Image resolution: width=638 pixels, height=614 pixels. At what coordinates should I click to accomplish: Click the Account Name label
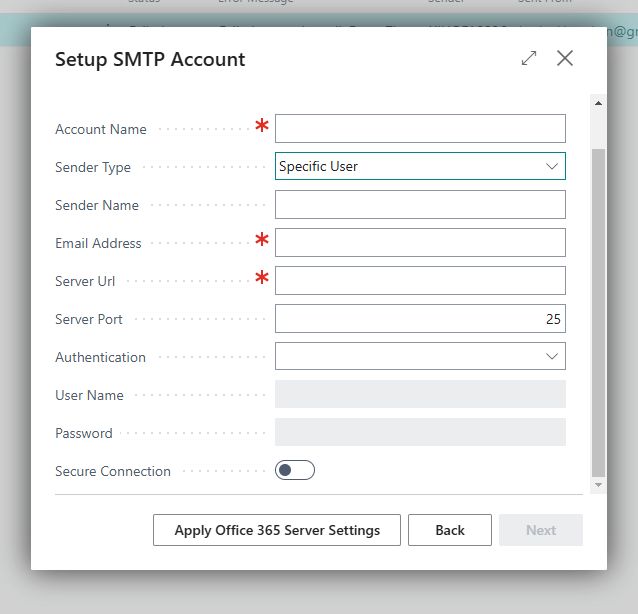tap(101, 129)
